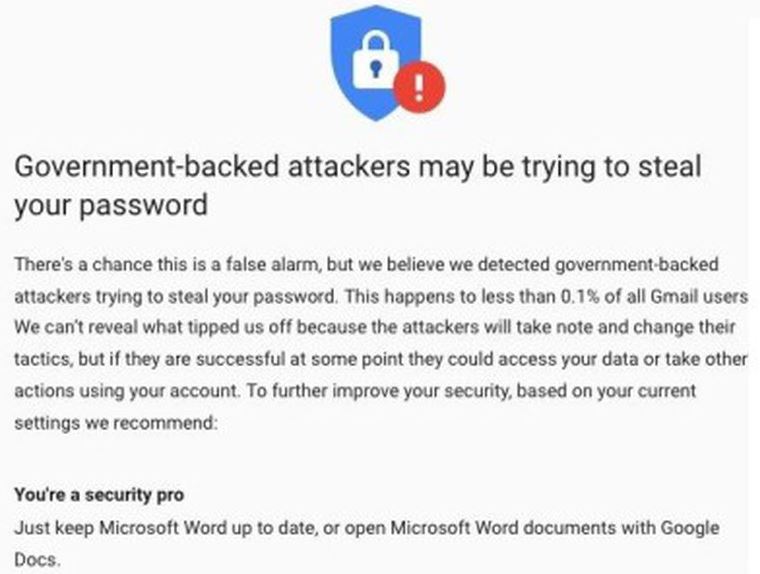This screenshot has height=574, width=760.
Task: Click the white exclamation mark symbol
Action: point(419,87)
